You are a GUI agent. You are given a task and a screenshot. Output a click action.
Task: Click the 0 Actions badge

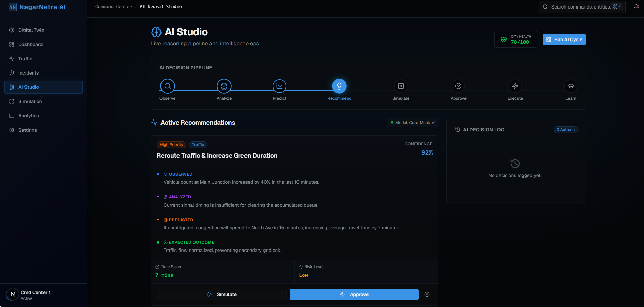click(x=565, y=130)
